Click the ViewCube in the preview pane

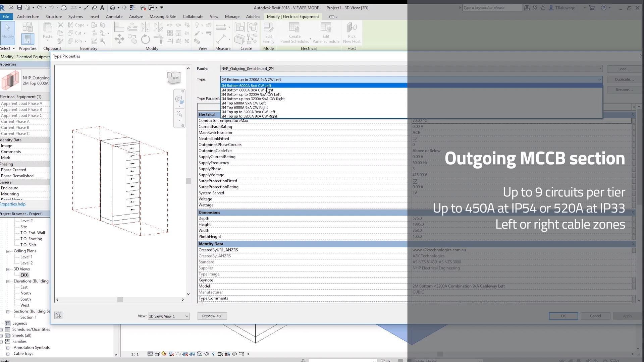pyautogui.click(x=174, y=78)
